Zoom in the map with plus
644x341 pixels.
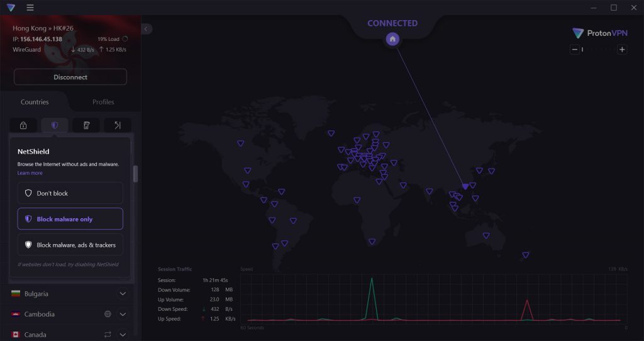coord(622,50)
